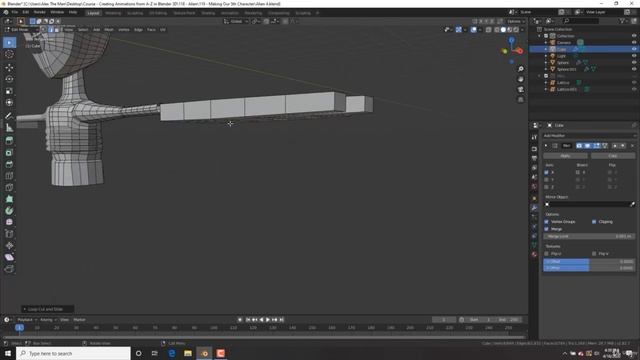Open the Edit menu
Image resolution: width=640 pixels, height=360 pixels.
coord(26,12)
